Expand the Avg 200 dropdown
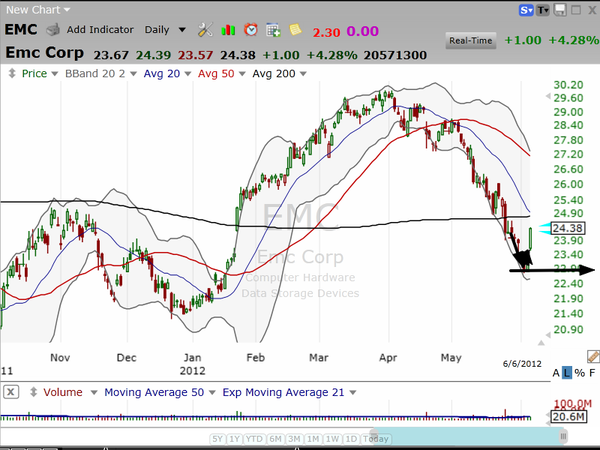 coord(303,73)
